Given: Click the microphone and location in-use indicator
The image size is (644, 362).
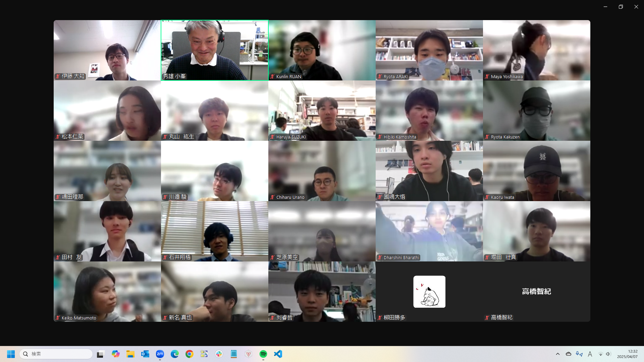Looking at the screenshot, I should [x=579, y=354].
